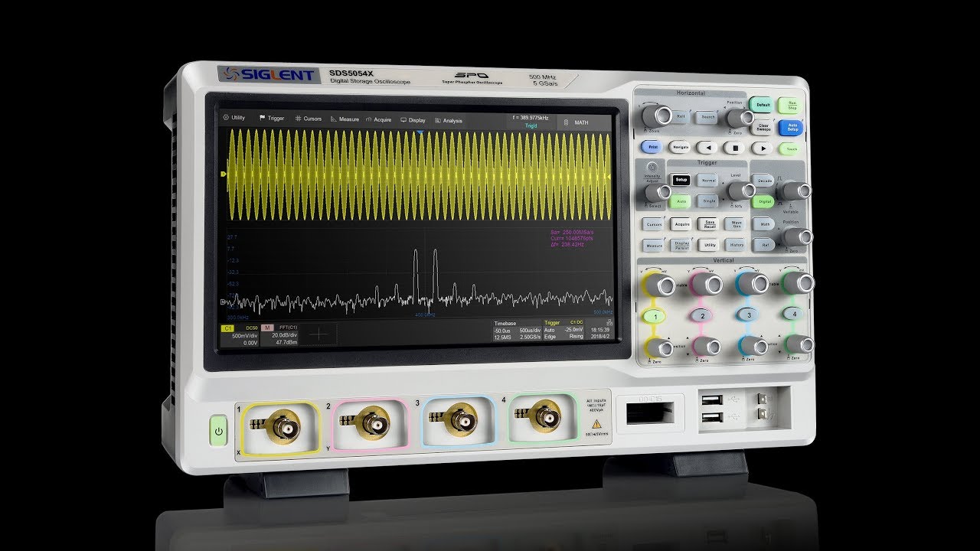Push the blue Auto Setup button
Viewport: 980px width, 551px height.
click(x=791, y=128)
